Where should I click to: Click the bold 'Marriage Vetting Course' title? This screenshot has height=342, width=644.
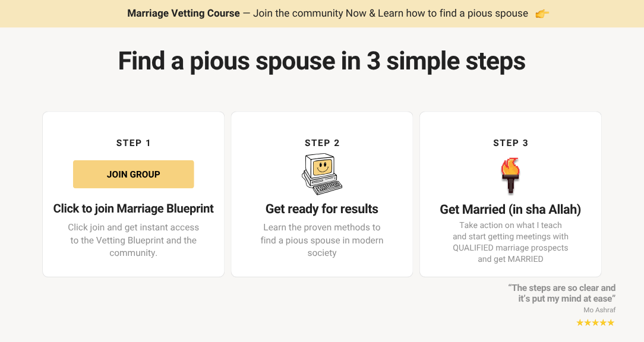184,14
